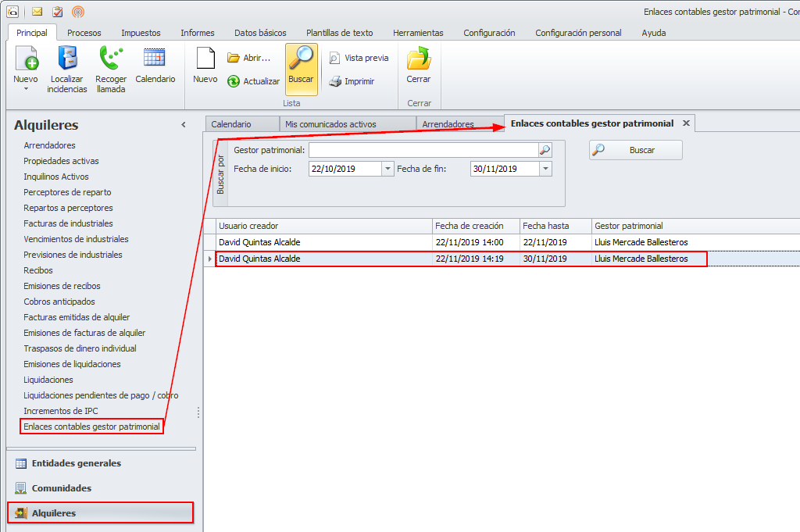The width and height of the screenshot is (800, 532).
Task: Open the Fecha de fin dropdown
Action: (545, 169)
